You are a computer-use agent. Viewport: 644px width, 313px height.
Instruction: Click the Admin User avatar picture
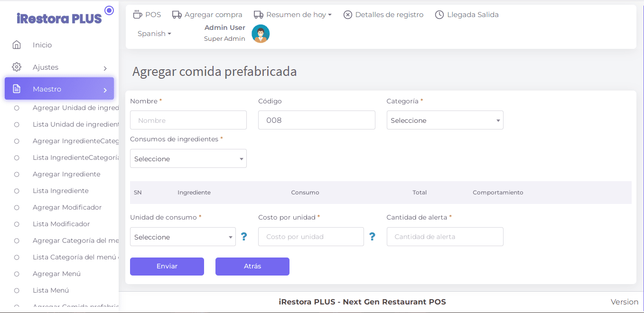coord(261,34)
